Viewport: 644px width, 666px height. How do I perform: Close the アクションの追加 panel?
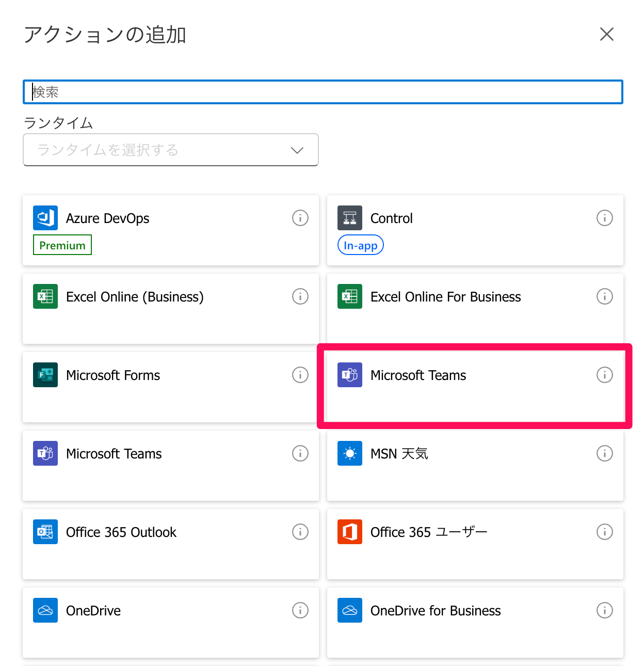(x=607, y=34)
